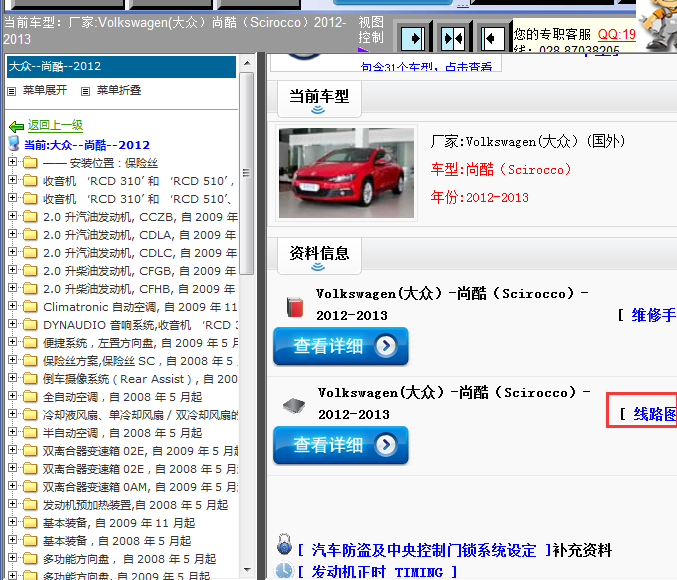
Task: Click the red Scirocco car thumbnail
Action: [x=346, y=173]
